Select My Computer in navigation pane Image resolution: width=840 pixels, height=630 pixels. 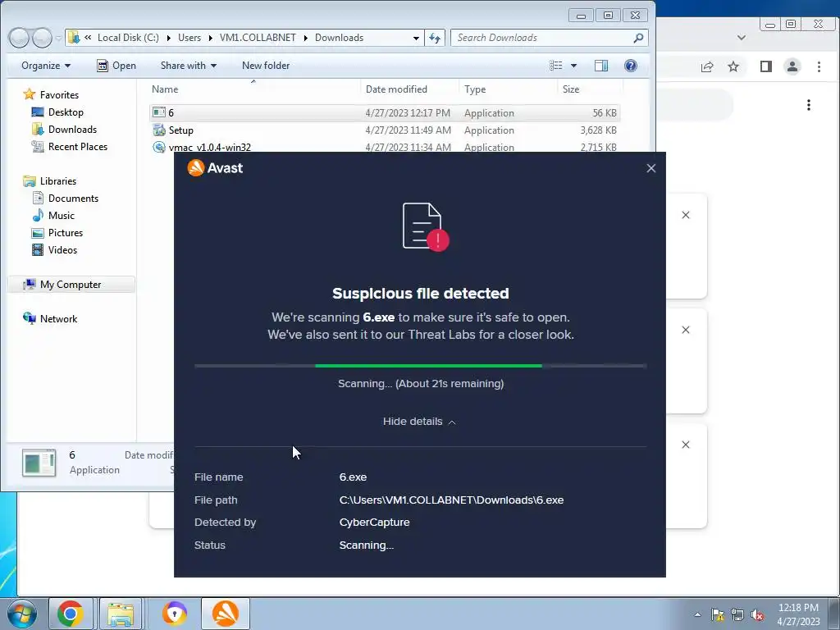pos(71,285)
